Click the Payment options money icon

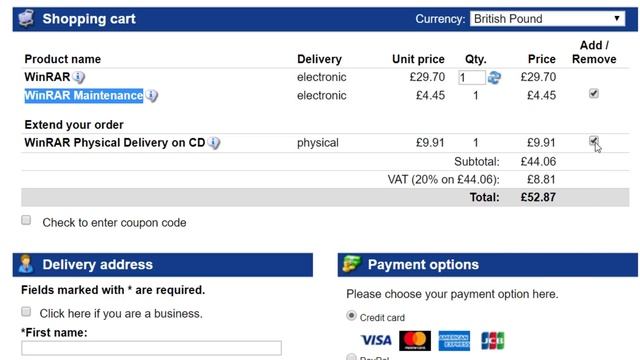(x=351, y=264)
